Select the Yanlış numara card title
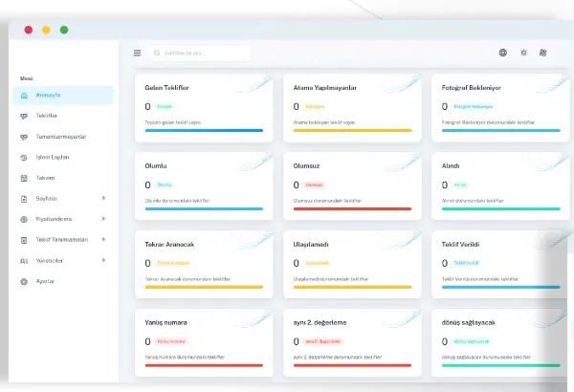The width and height of the screenshot is (574, 392). coord(166,322)
